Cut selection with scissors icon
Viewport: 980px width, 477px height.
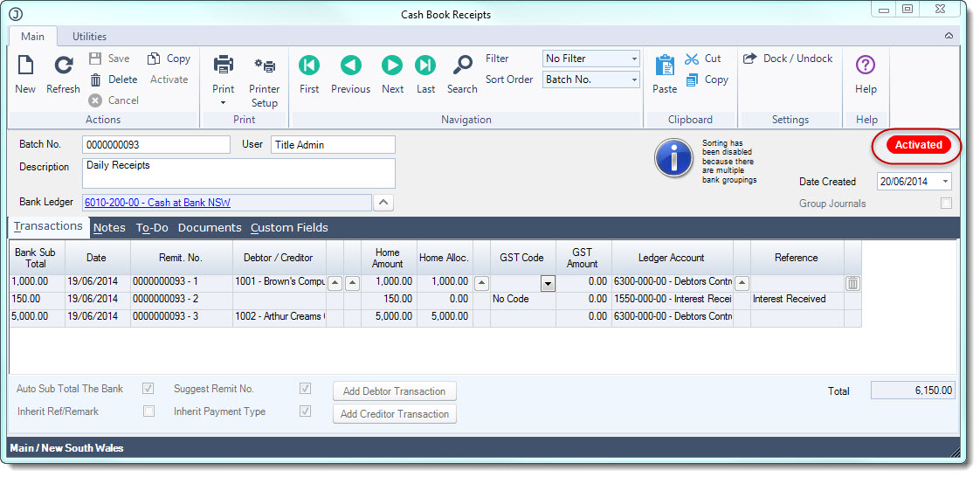691,59
